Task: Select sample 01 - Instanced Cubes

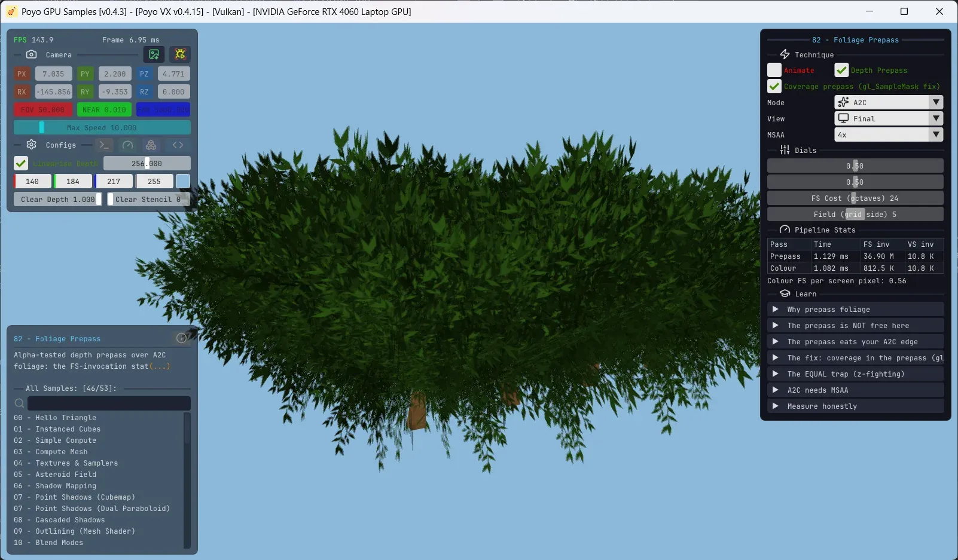Action: click(x=57, y=429)
